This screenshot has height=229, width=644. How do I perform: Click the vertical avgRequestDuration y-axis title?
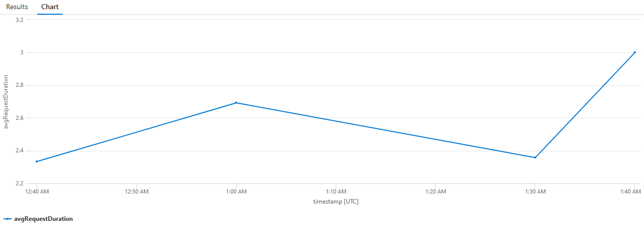point(6,102)
